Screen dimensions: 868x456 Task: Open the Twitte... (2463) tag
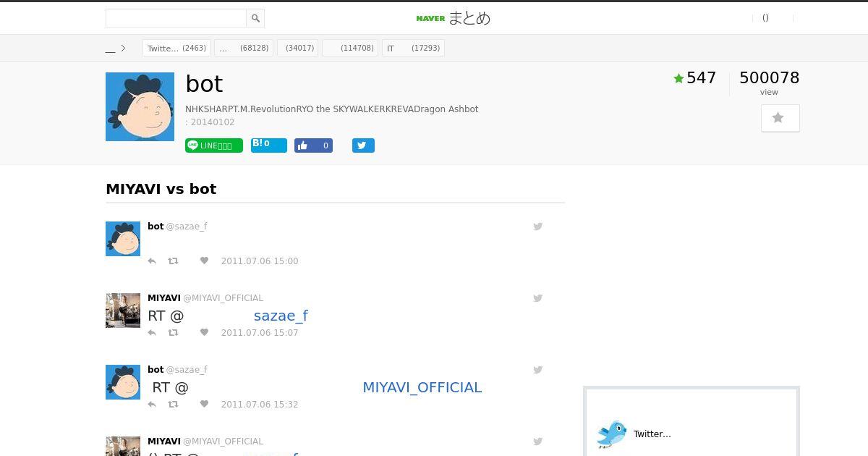tap(176, 48)
